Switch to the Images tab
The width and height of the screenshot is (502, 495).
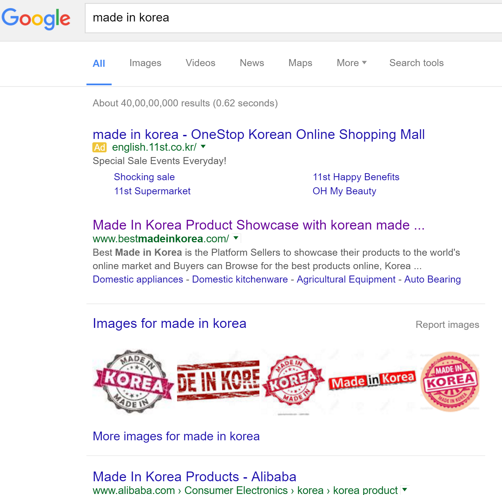[x=145, y=63]
